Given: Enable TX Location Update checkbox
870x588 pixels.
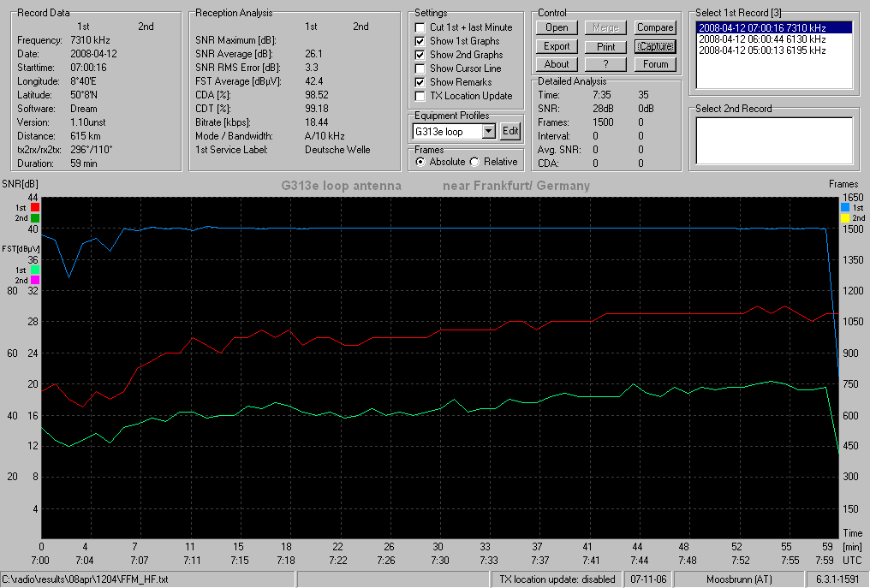Looking at the screenshot, I should [x=420, y=96].
